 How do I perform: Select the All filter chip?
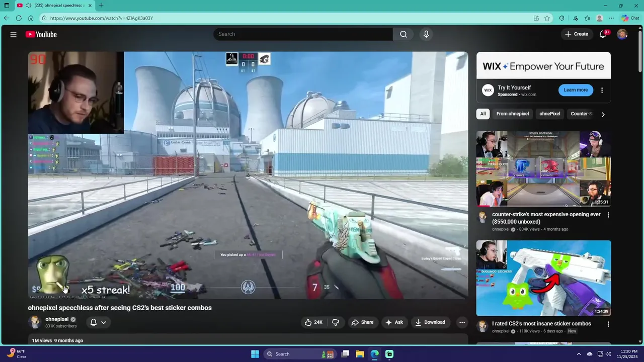click(x=483, y=114)
